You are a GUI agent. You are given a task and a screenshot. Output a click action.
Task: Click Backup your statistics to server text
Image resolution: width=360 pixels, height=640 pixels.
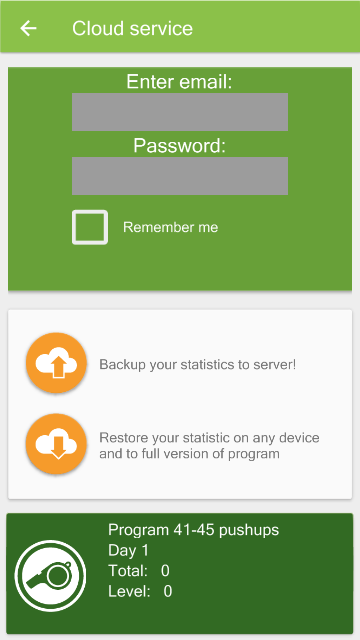(198, 364)
